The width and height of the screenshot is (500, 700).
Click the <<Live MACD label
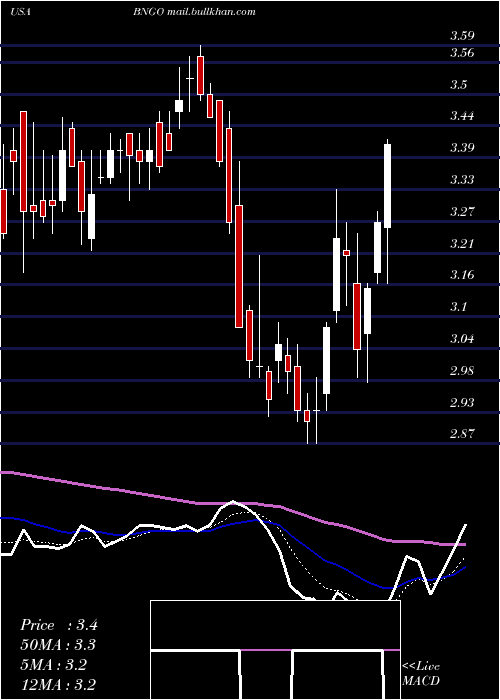click(x=421, y=674)
